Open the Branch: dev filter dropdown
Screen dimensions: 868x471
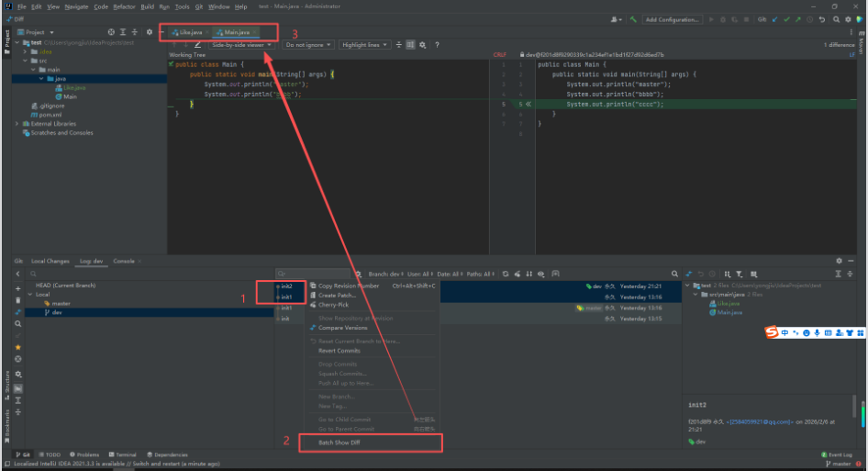click(x=386, y=274)
